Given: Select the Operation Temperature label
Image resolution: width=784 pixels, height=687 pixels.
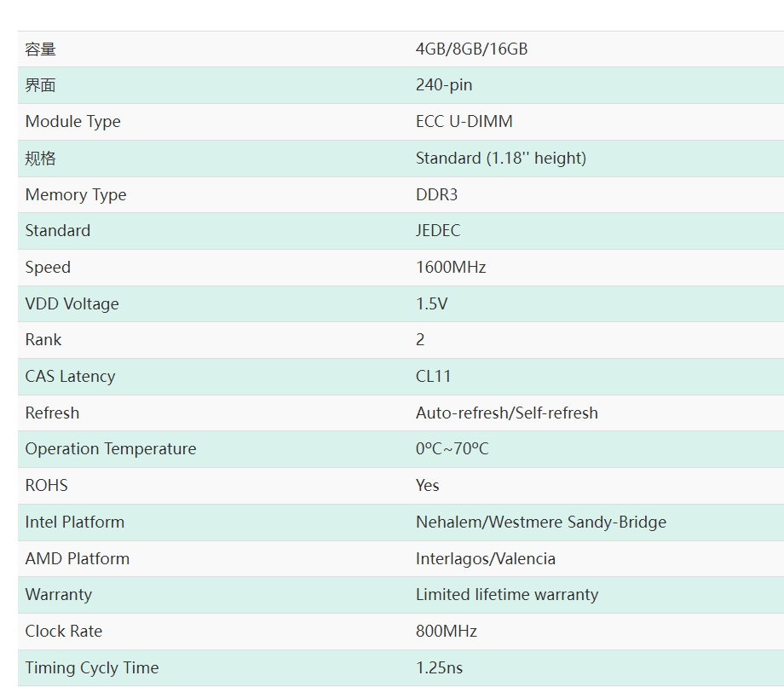Looking at the screenshot, I should pos(111,449).
